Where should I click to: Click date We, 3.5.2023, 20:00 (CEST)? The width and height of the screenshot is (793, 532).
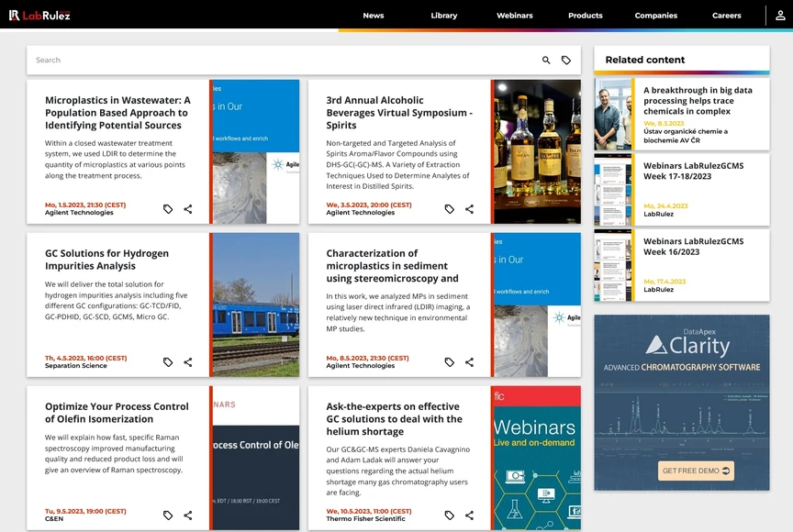pyautogui.click(x=369, y=205)
